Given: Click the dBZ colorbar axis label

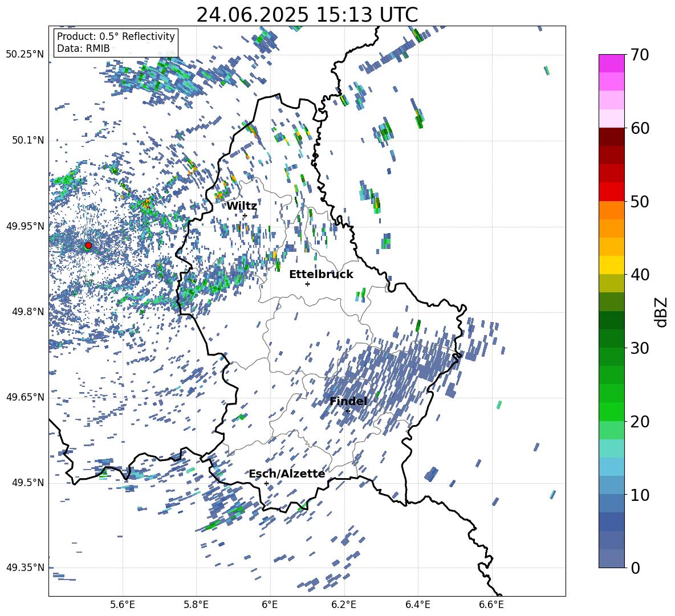Looking at the screenshot, I should [662, 312].
